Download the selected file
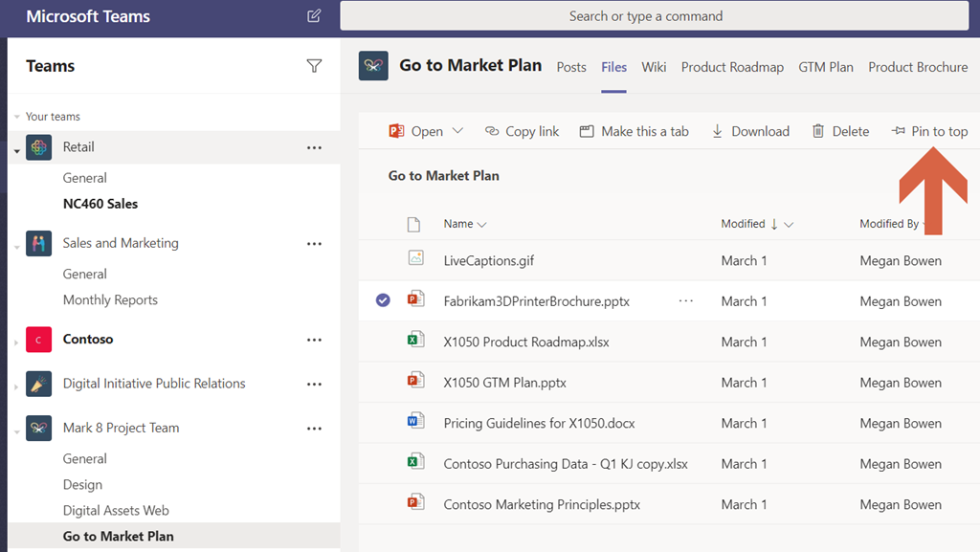 [750, 131]
